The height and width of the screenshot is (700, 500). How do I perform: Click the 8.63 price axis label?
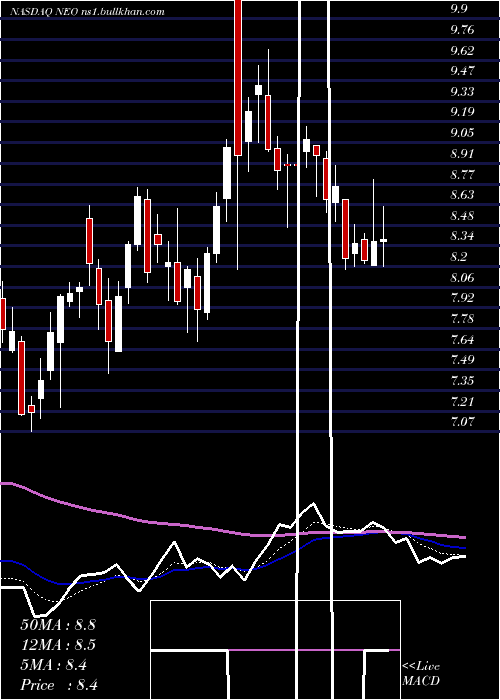[462, 195]
